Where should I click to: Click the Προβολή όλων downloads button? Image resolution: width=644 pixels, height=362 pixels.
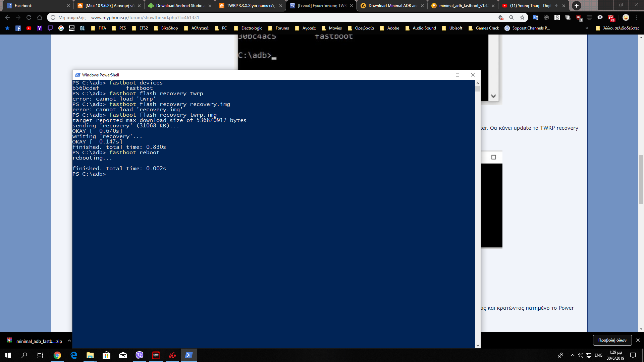pyautogui.click(x=612, y=340)
